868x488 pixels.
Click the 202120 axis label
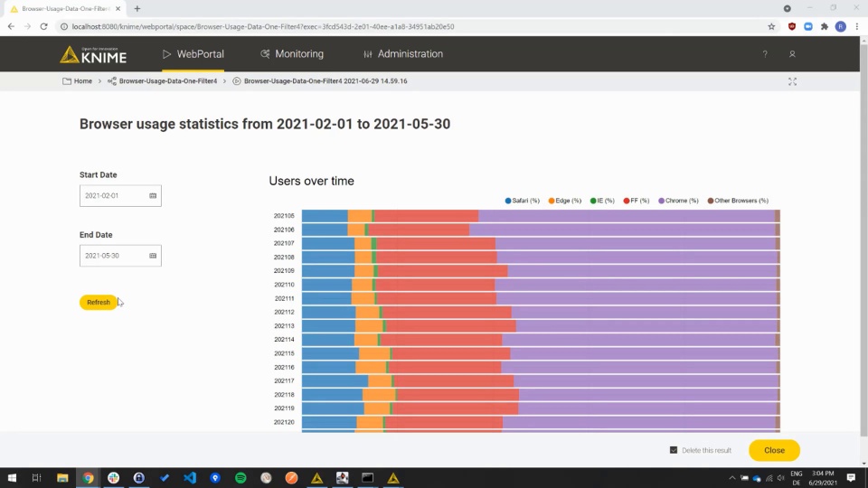point(284,422)
